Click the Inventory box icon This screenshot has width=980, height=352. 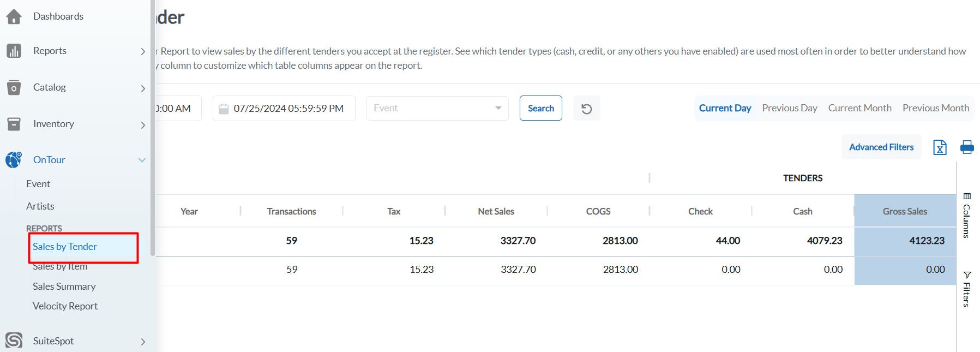coord(14,124)
